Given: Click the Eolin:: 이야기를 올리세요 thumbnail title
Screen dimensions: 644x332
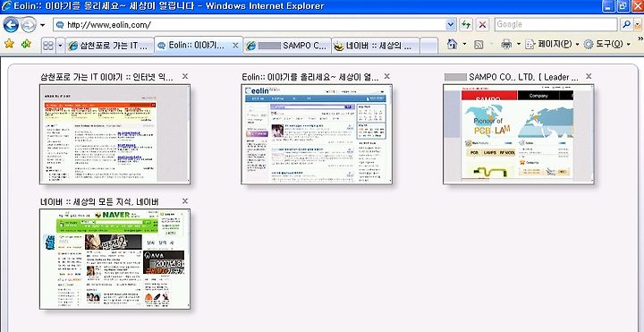Looking at the screenshot, I should click(310, 77).
